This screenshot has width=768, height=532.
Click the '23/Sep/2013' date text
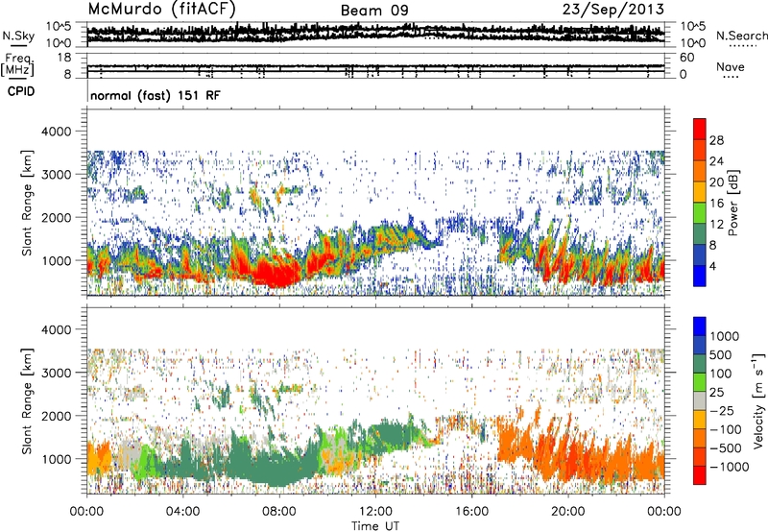(x=613, y=10)
